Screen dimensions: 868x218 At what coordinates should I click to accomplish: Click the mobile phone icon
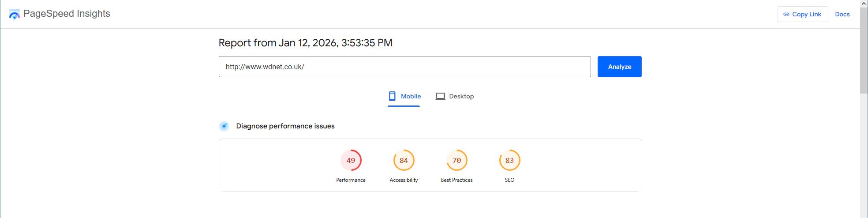point(392,96)
